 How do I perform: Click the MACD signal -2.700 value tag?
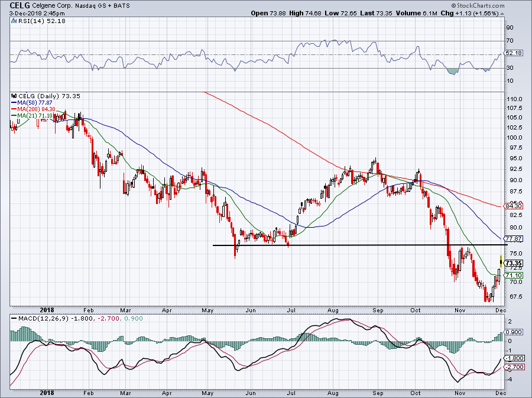(x=515, y=367)
